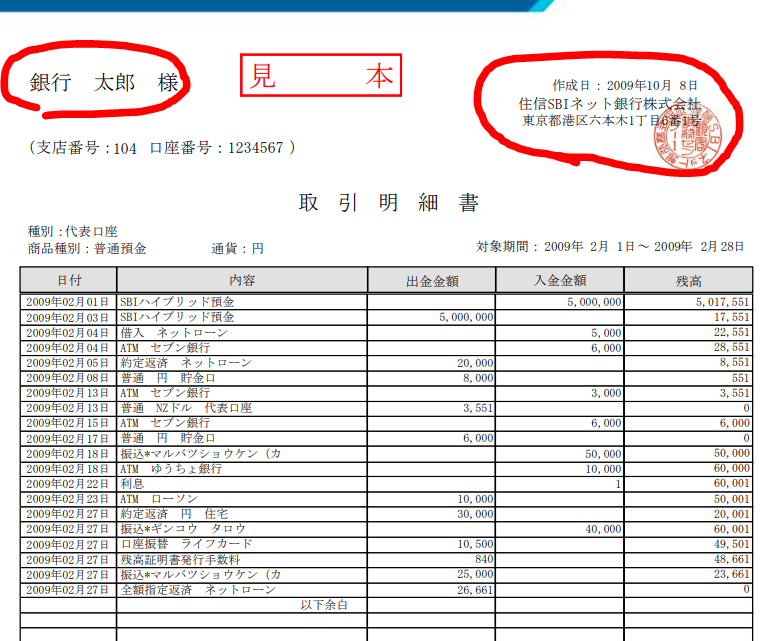Select the 出金金額 column header
This screenshot has width=779, height=641.
432,282
